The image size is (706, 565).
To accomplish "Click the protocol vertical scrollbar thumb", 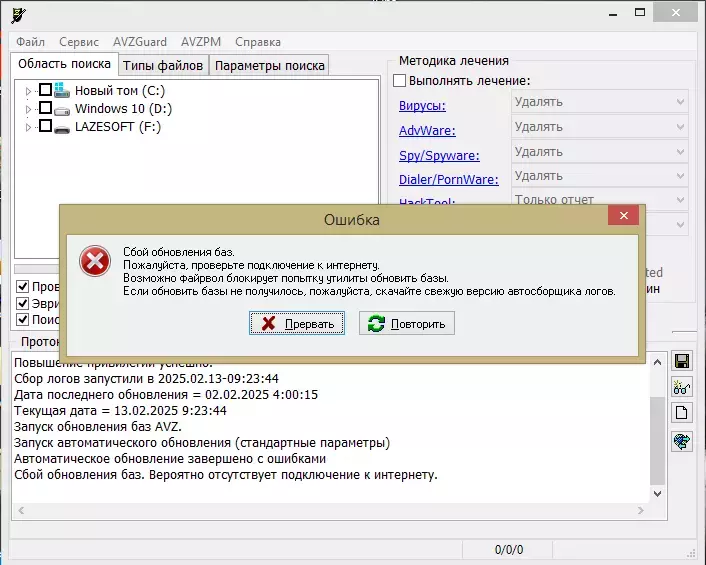I will point(657,440).
